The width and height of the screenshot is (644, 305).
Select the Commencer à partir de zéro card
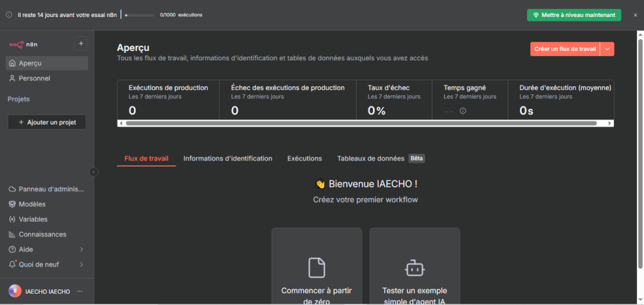point(317,267)
